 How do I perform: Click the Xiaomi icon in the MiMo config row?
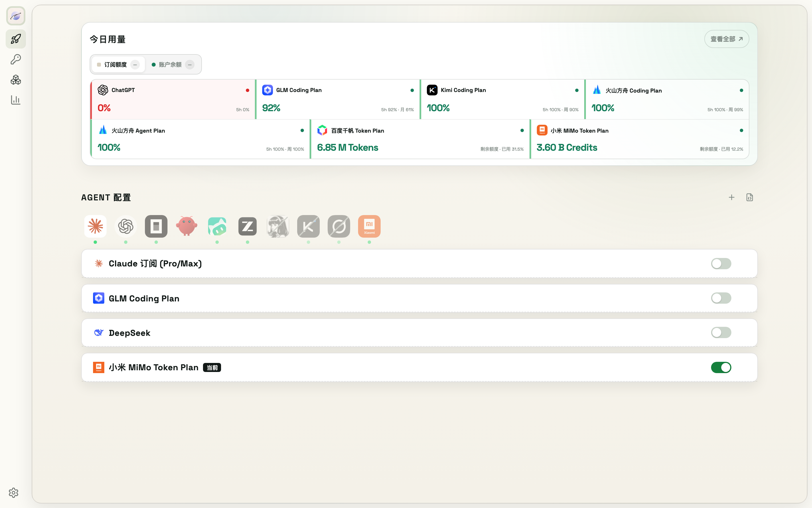coord(99,367)
